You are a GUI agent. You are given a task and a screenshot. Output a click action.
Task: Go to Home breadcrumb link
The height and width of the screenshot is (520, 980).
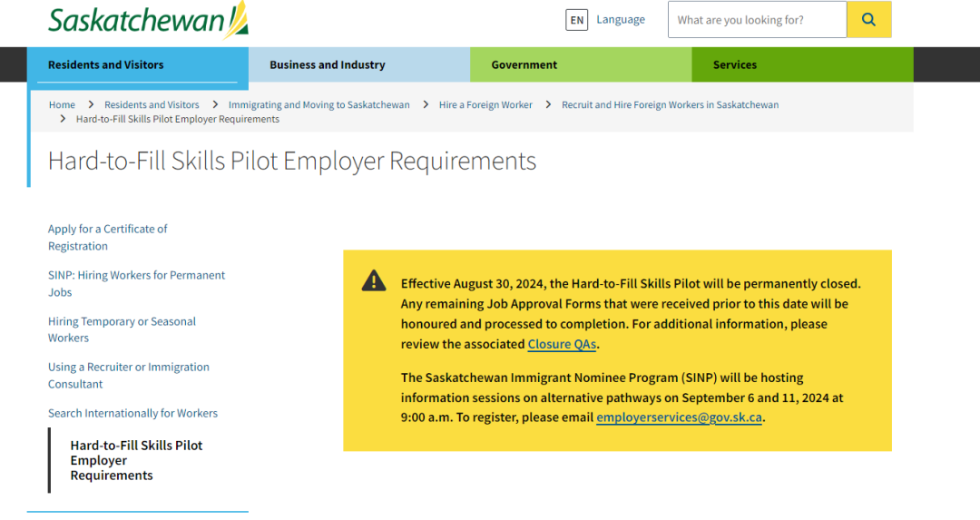62,104
